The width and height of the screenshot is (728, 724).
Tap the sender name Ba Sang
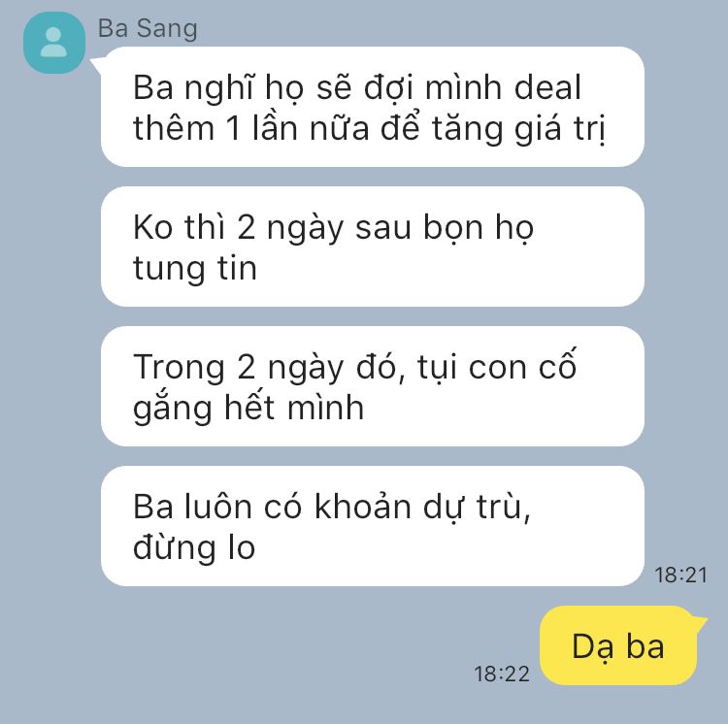(148, 29)
